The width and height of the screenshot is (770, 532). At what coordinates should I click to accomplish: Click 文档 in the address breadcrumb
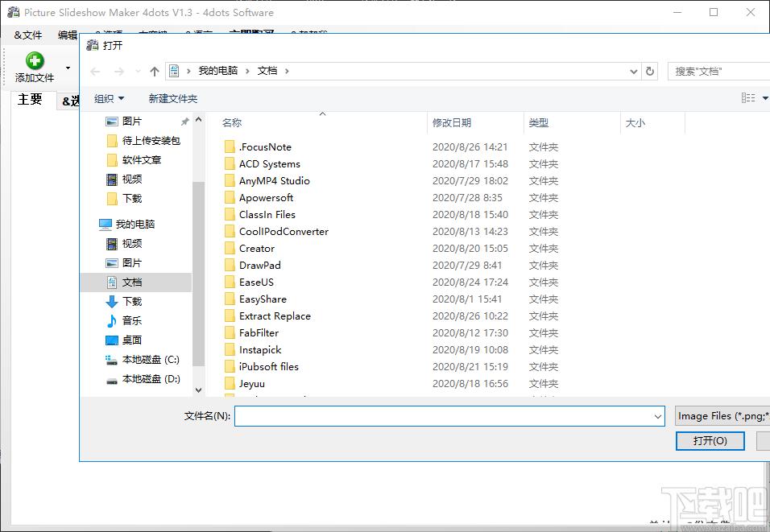point(267,71)
